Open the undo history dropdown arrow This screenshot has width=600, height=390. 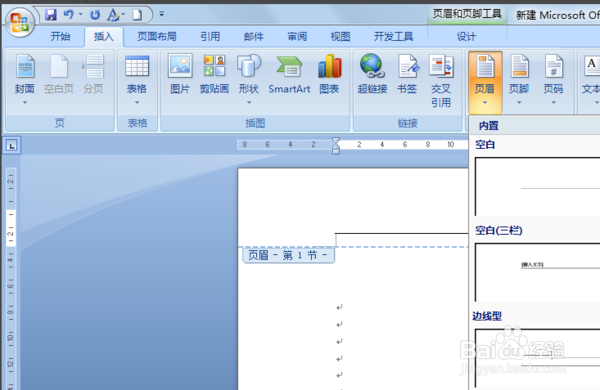point(80,15)
